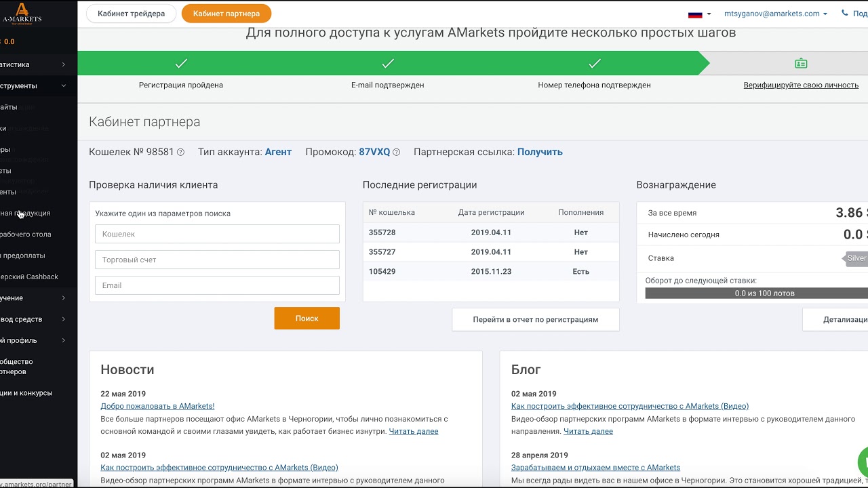Open blog Зарабатываем и отдыхаем вместе с AMarkets
Image resolution: width=868 pixels, height=488 pixels.
pos(595,467)
